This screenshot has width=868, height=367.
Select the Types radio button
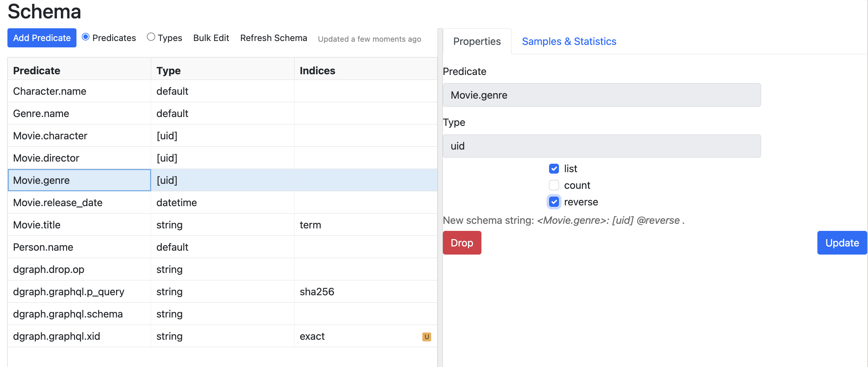click(151, 37)
